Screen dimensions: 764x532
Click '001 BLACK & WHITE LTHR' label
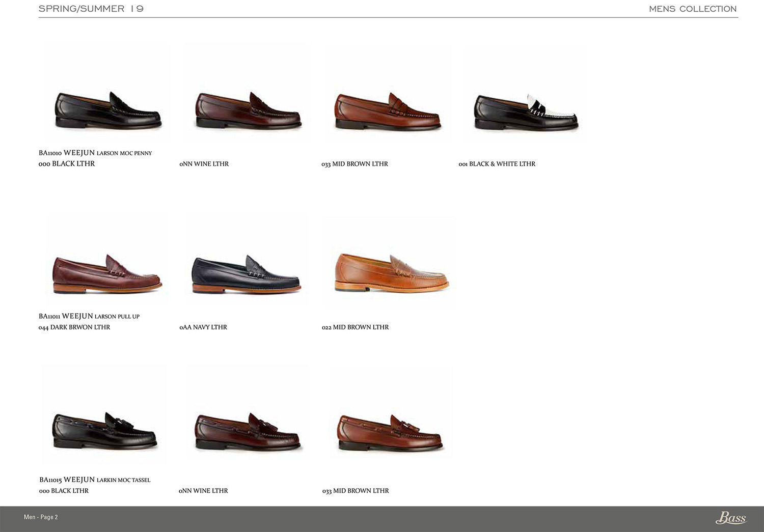[497, 164]
